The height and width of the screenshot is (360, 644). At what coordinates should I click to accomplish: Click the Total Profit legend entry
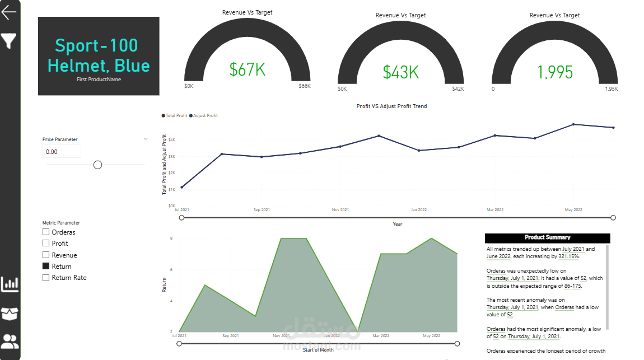[x=175, y=116]
